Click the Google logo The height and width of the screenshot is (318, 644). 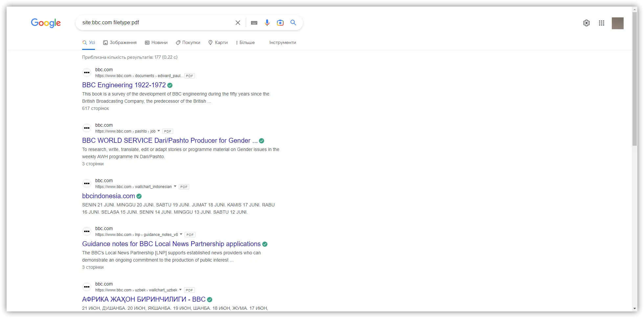[x=46, y=23]
